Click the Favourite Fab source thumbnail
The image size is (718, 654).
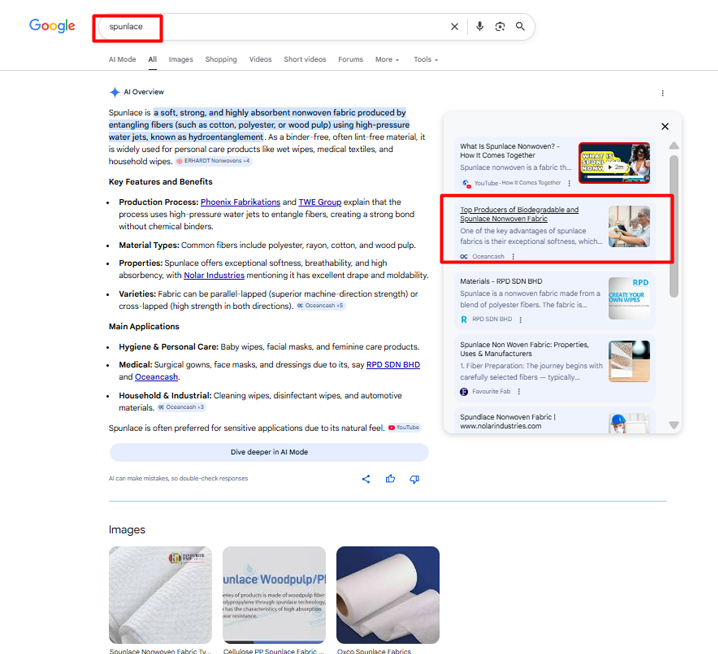tap(629, 361)
